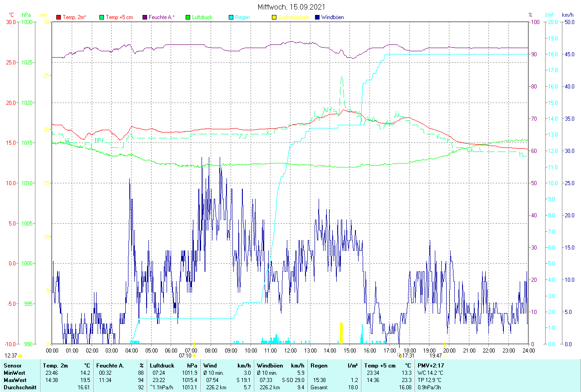
Task: Click the Durchschnitt row label
Action: pos(19,387)
